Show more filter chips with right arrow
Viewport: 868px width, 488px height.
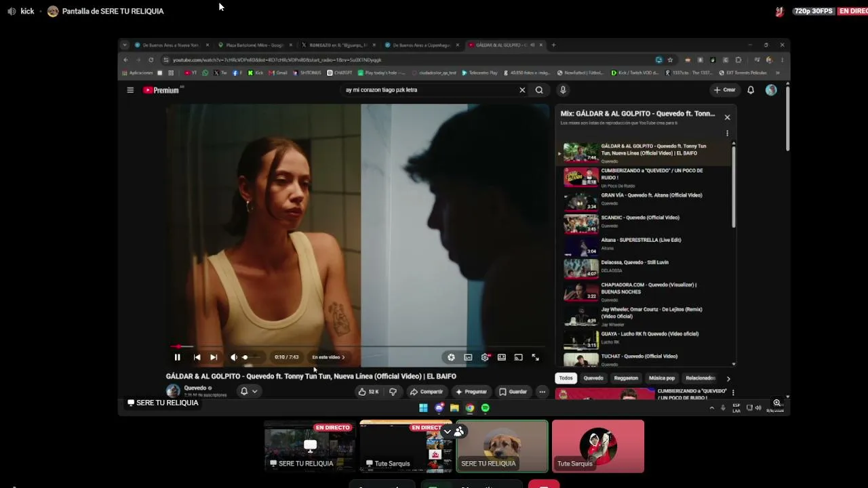(x=728, y=379)
